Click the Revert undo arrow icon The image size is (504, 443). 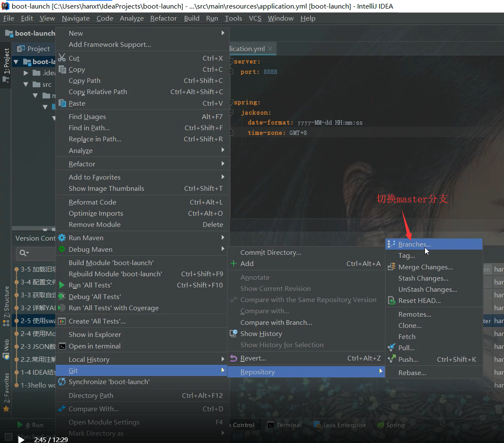(234, 358)
